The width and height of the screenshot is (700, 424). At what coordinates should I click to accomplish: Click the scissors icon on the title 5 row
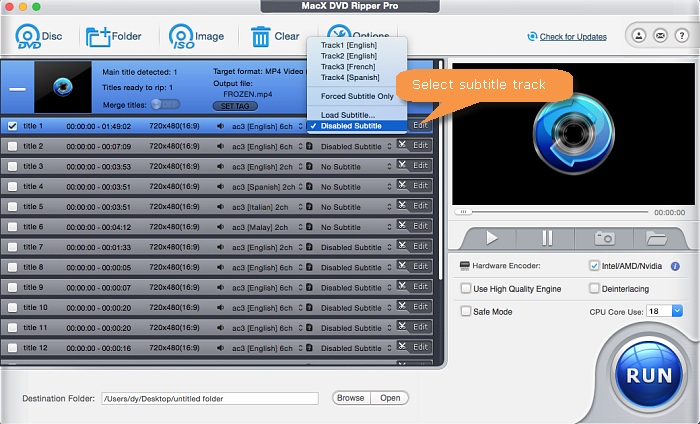click(x=402, y=205)
